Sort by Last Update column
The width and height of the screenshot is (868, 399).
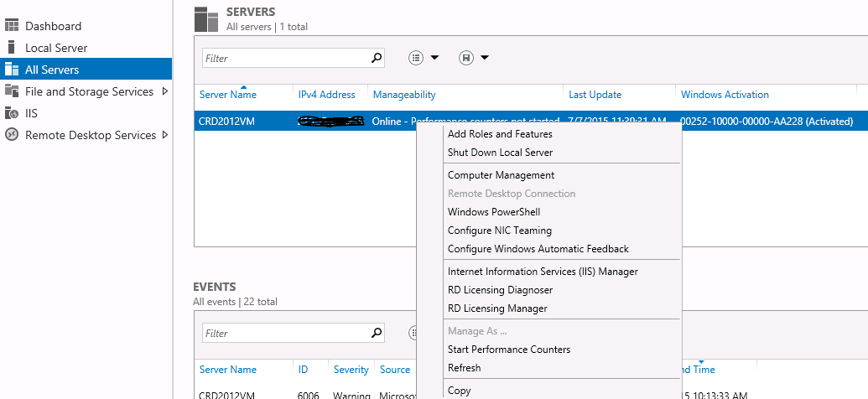595,95
